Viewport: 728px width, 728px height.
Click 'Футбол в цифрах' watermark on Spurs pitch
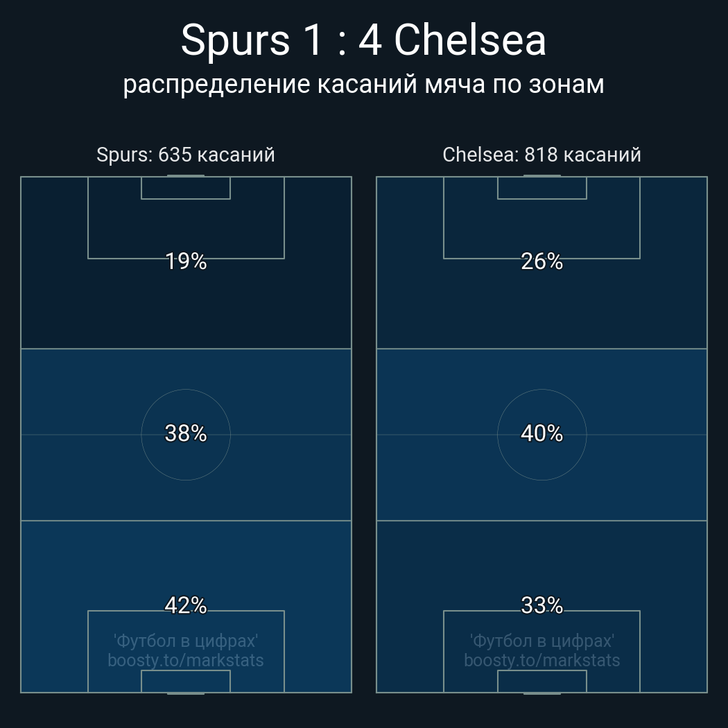coord(186,641)
